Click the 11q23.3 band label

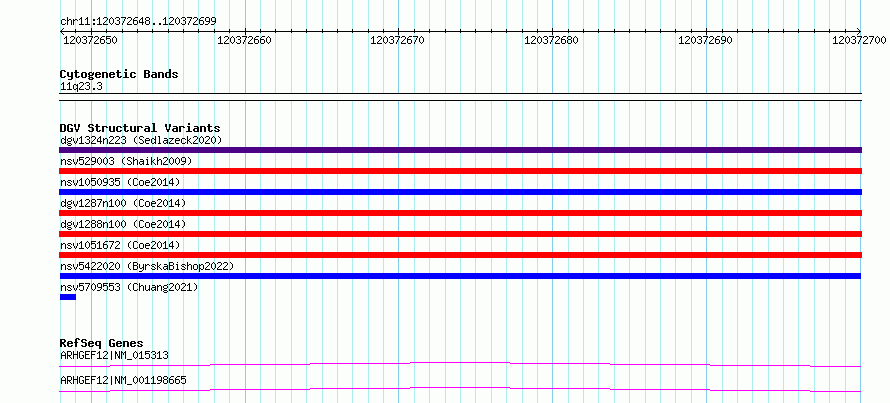tap(81, 87)
